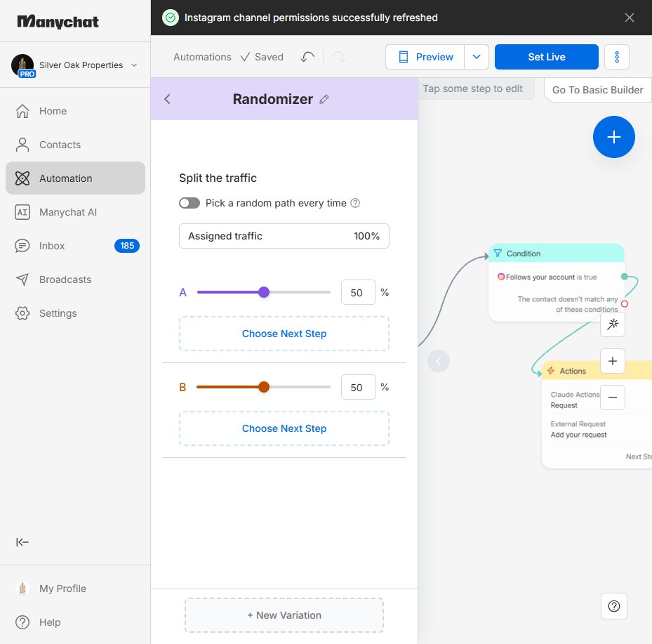
Task: Click variation A percentage input
Action: (359, 292)
